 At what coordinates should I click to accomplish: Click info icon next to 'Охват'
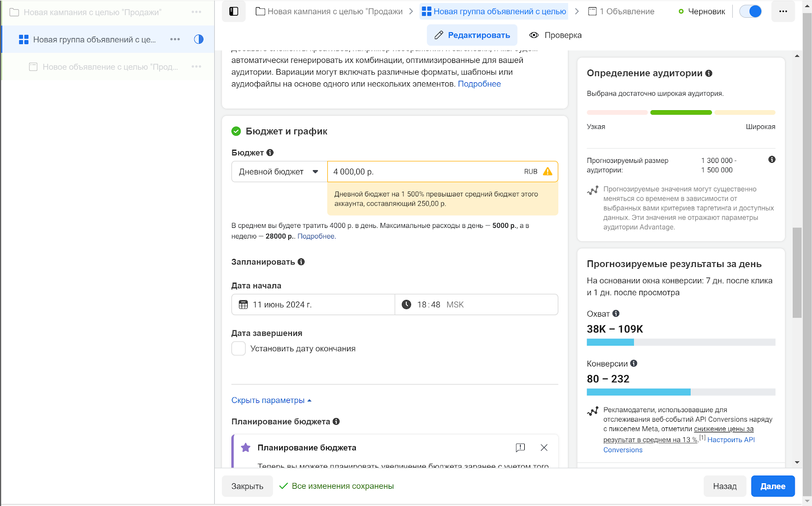coord(616,314)
